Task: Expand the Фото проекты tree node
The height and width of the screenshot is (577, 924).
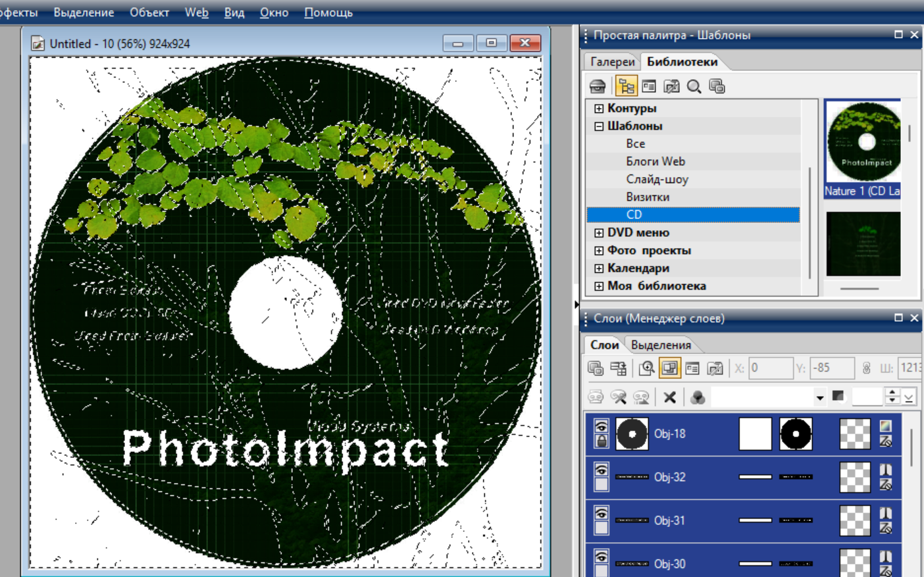Action: click(599, 251)
